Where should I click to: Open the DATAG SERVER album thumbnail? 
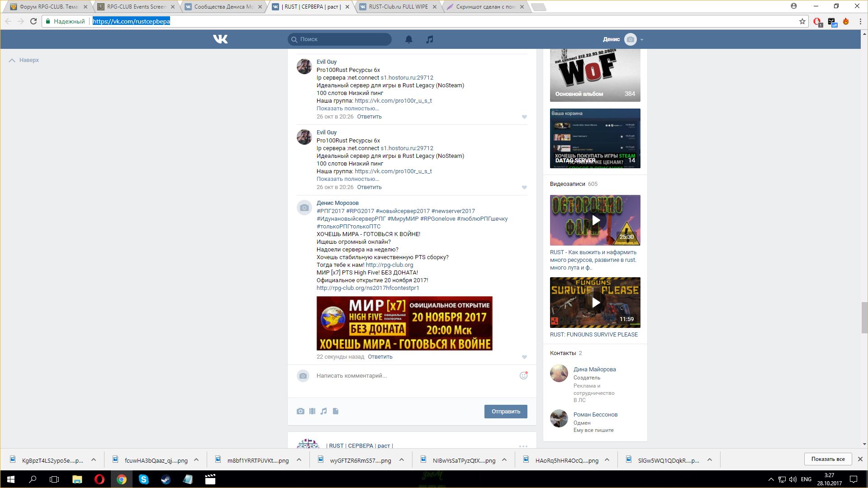pyautogui.click(x=595, y=138)
